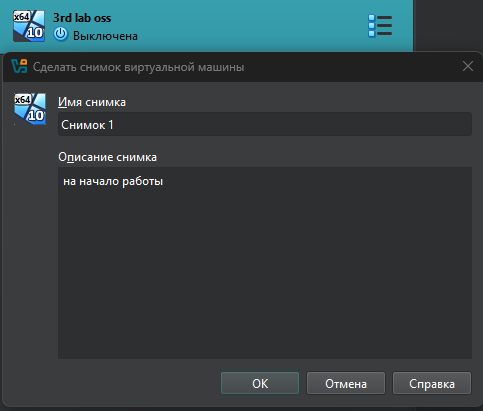Select the 3rd lab oss machine name
The height and width of the screenshot is (411, 483).
tap(82, 18)
